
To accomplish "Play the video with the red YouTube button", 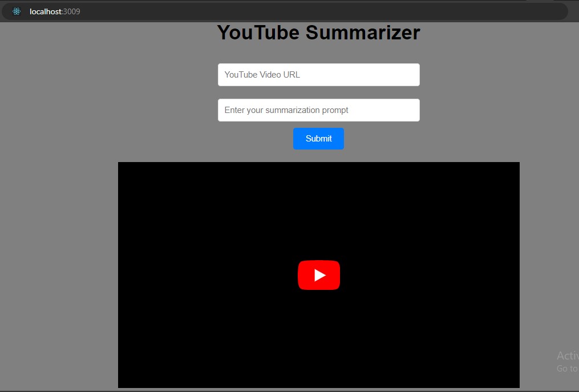I will (x=319, y=275).
